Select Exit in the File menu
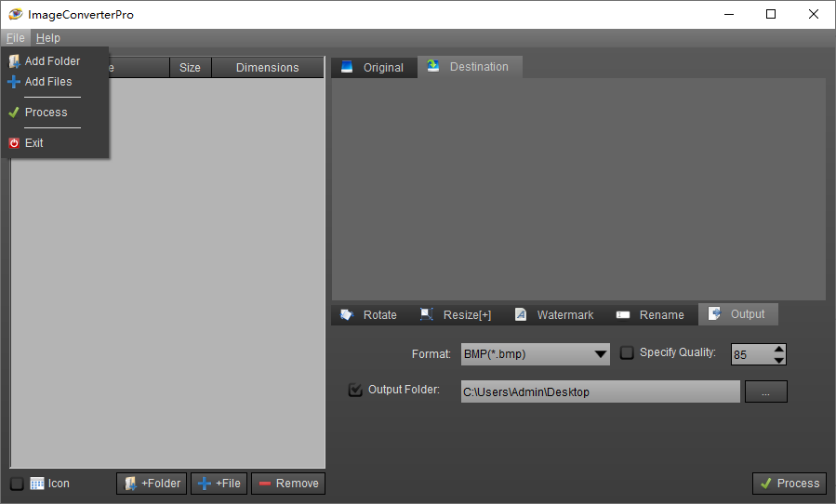836x504 pixels. pyautogui.click(x=55, y=143)
